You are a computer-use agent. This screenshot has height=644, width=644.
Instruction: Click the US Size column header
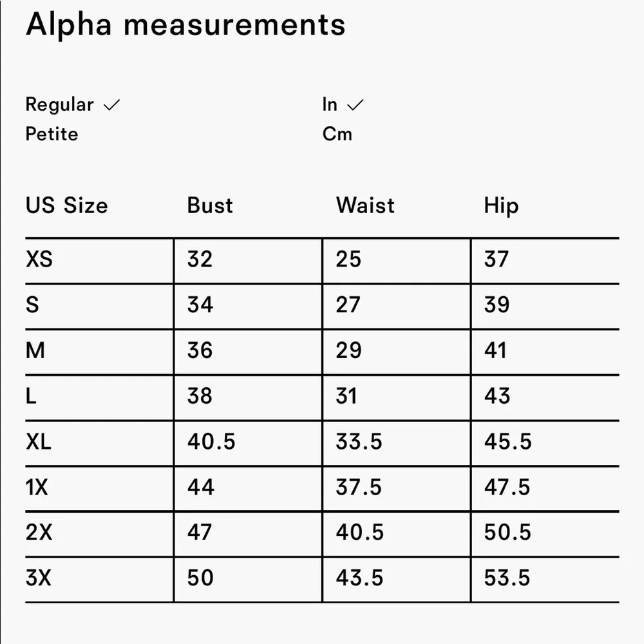(x=66, y=205)
